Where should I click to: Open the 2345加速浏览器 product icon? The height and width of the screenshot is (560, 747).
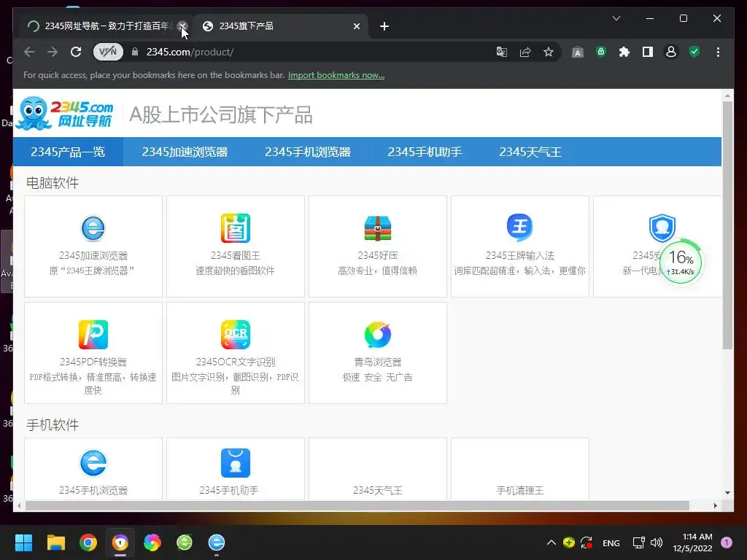[x=93, y=228]
